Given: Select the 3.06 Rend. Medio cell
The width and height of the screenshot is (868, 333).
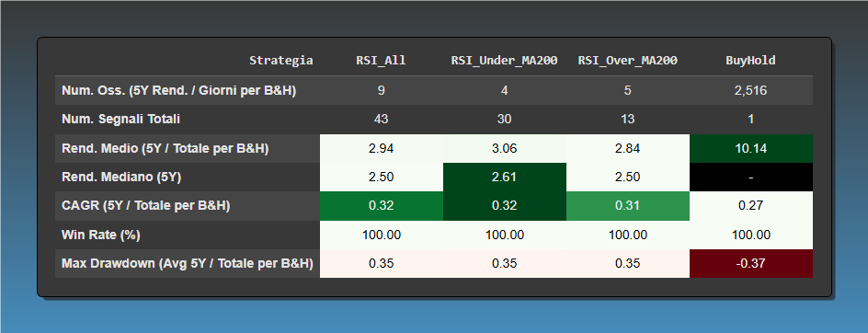Looking at the screenshot, I should tap(504, 148).
